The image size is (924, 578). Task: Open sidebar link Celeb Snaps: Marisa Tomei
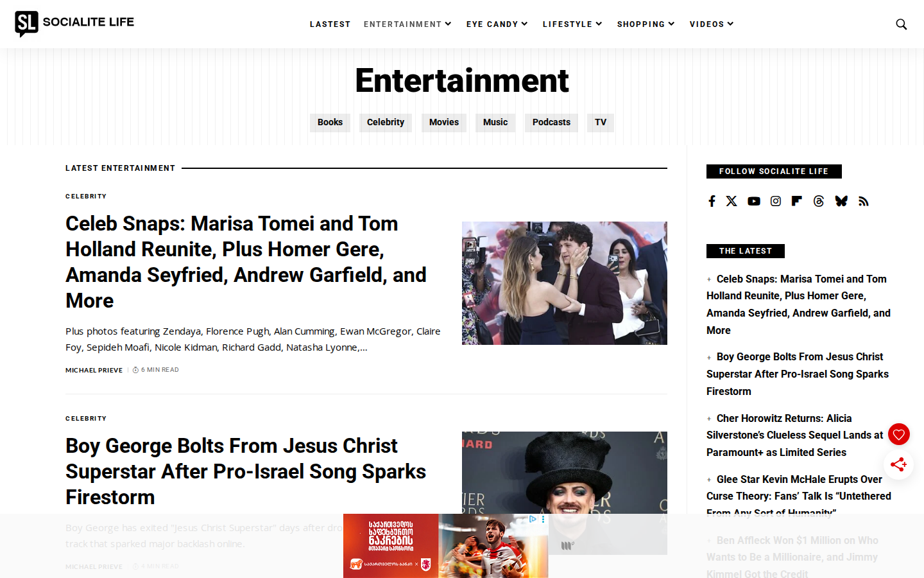(799, 304)
